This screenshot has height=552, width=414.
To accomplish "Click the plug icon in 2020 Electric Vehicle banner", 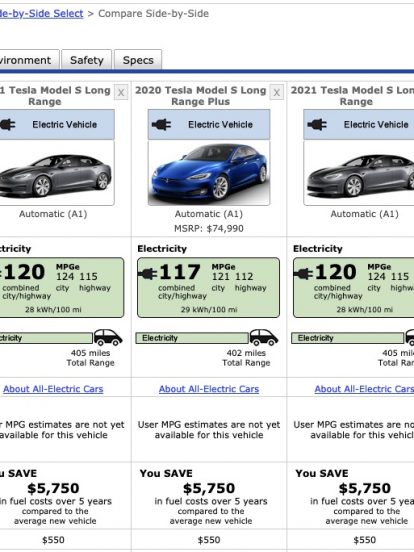I will pyautogui.click(x=161, y=124).
